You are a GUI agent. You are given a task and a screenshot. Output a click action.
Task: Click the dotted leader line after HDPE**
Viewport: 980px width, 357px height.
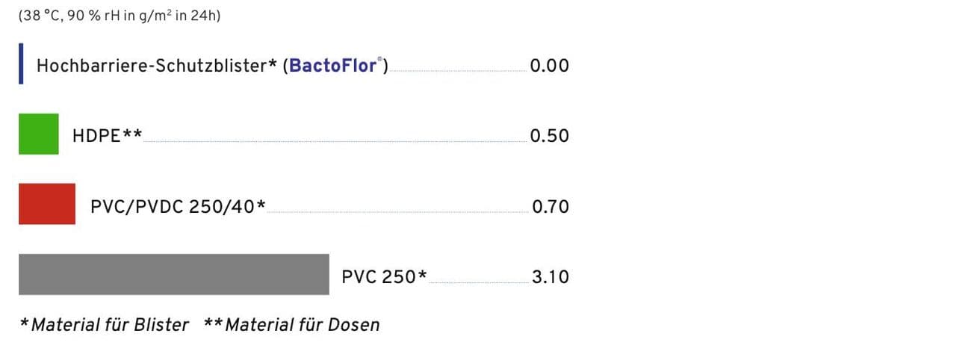(x=334, y=140)
